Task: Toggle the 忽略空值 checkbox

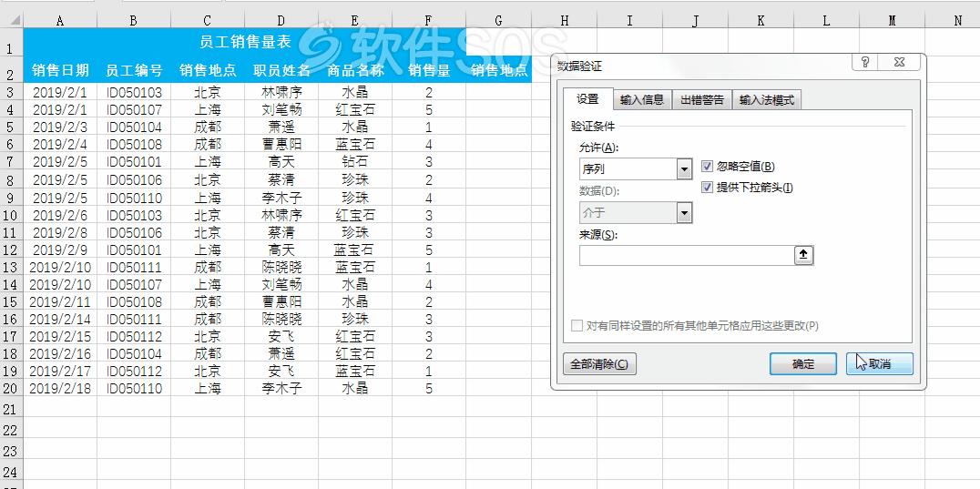Action: coord(708,167)
